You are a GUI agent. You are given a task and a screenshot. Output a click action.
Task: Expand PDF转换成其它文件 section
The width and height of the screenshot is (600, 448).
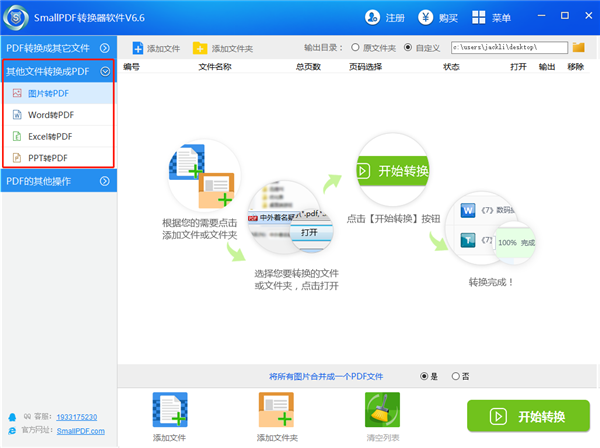59,48
